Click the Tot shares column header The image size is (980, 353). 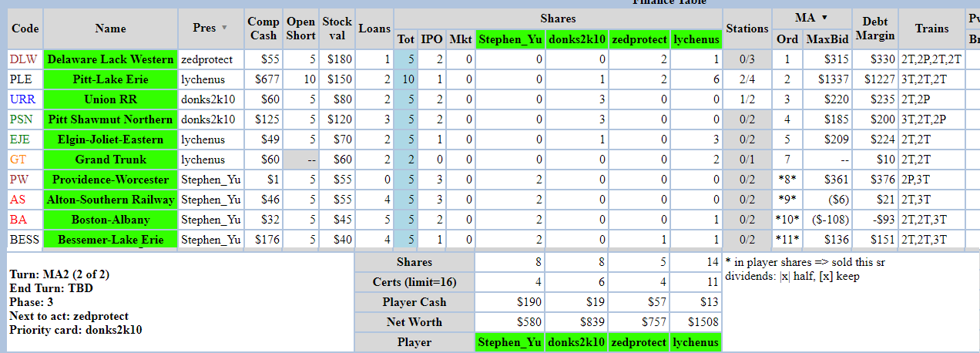405,39
